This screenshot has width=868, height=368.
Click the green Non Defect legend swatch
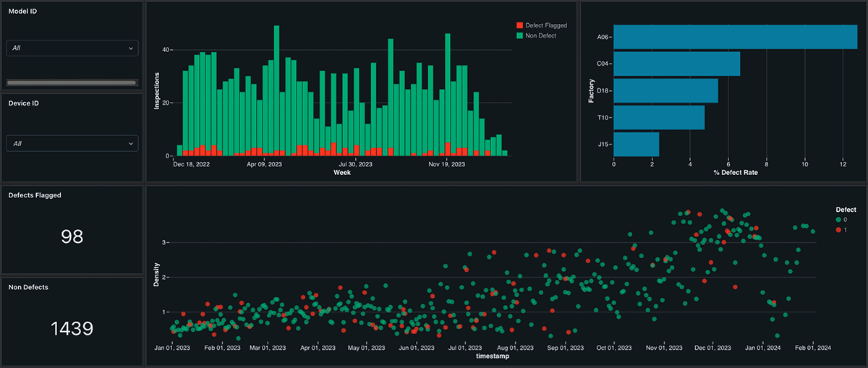519,35
